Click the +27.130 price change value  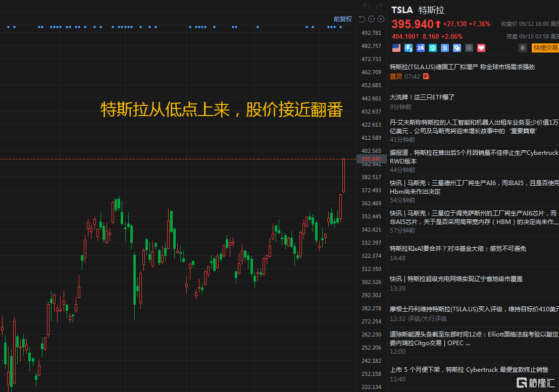coord(455,24)
